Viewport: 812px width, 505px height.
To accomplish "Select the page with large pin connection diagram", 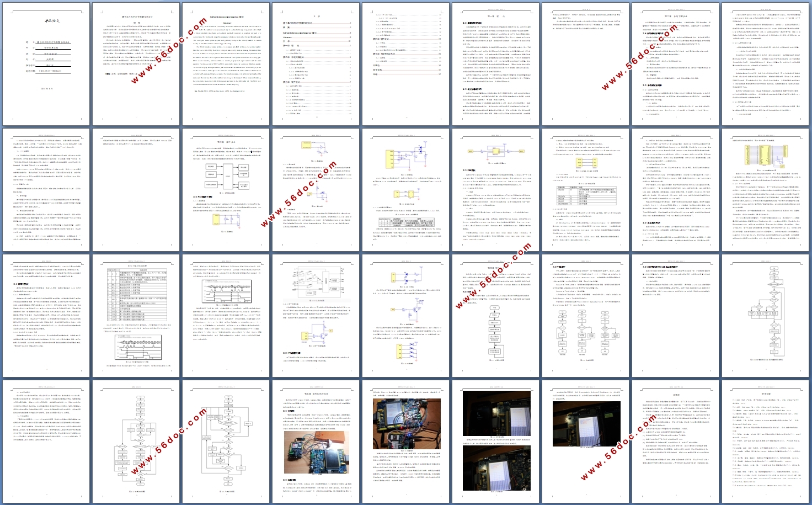I will click(765, 190).
